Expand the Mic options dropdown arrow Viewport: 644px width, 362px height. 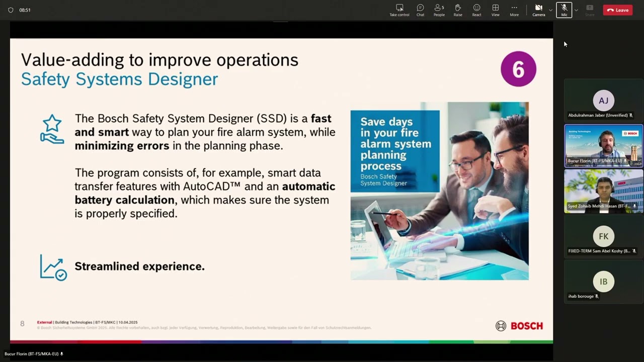coord(576,10)
